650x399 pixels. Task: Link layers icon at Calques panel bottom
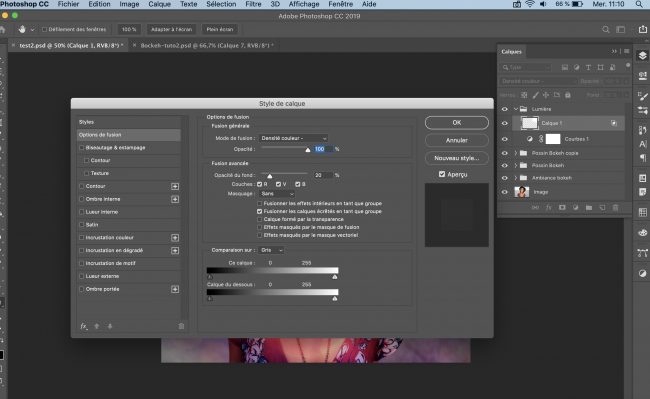[535, 208]
